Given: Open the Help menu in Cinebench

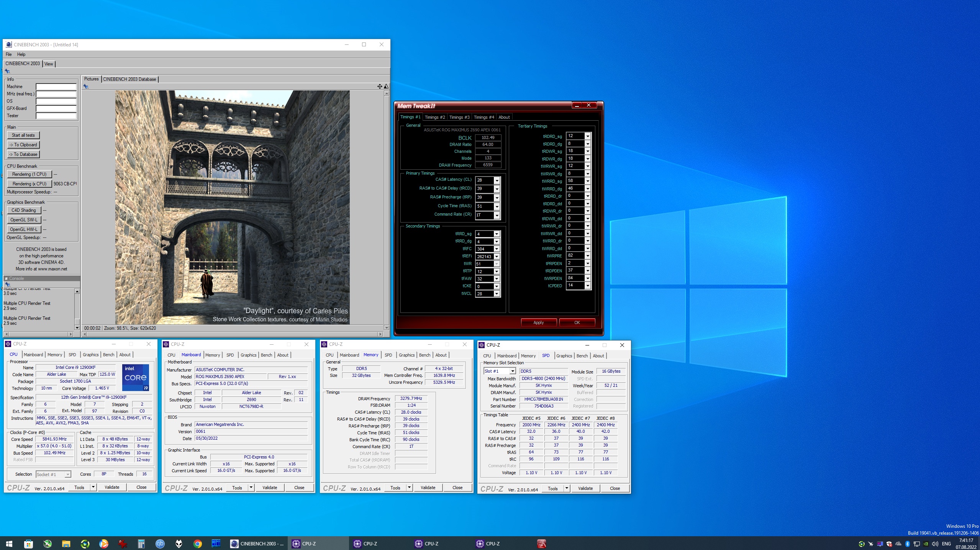Looking at the screenshot, I should [x=21, y=54].
